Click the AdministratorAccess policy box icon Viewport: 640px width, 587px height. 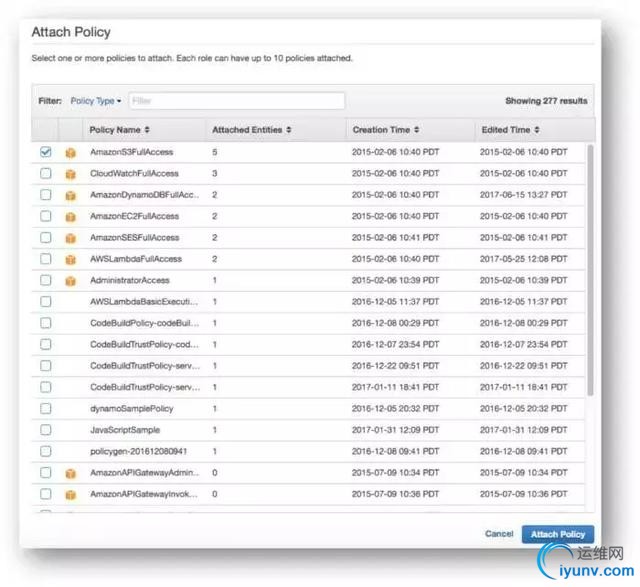[x=70, y=280]
